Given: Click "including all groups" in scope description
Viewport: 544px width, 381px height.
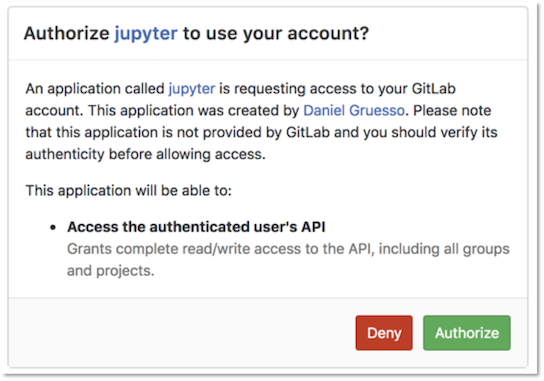Looking at the screenshot, I should pos(444,249).
